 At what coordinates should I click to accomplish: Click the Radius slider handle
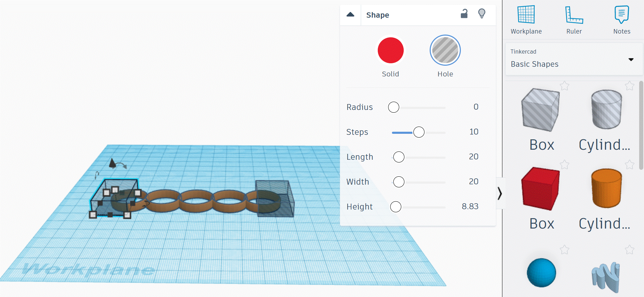394,107
